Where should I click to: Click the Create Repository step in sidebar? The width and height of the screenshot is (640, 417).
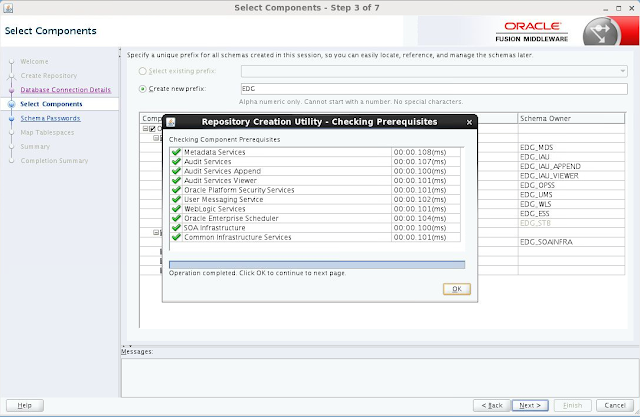(x=49, y=76)
